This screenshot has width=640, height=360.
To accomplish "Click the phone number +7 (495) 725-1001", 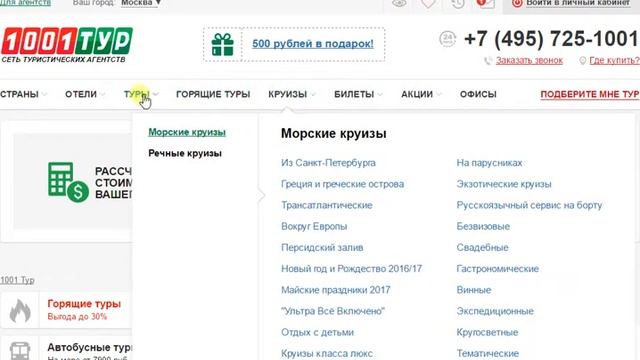I will tap(551, 39).
